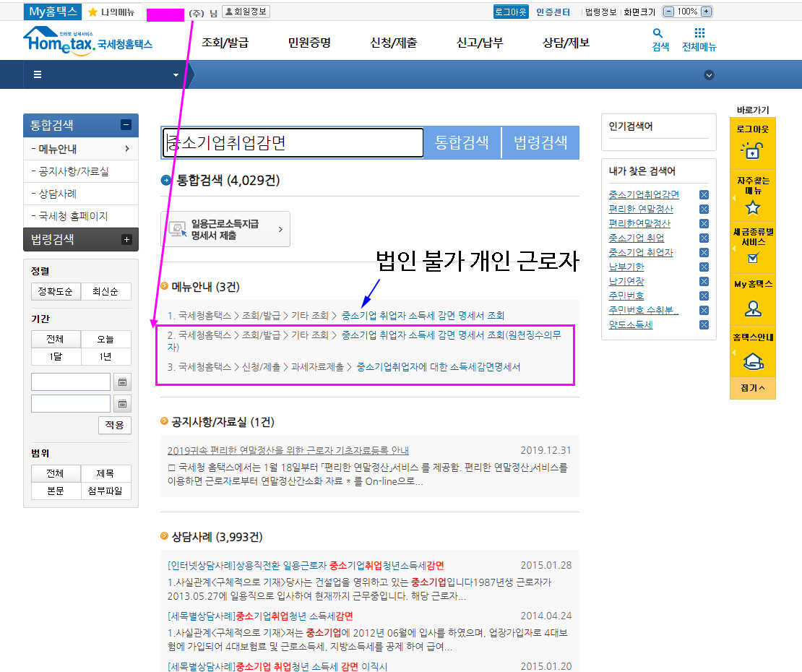Open 2019귀속 편리한 연말정산 notice link
Viewport: 802px width, 672px height.
coord(288,451)
